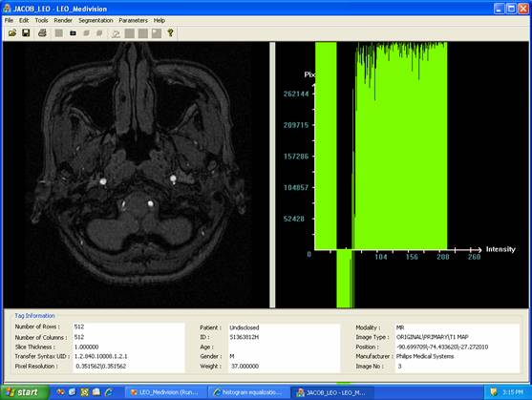Click the Open file folder icon

(x=12, y=32)
